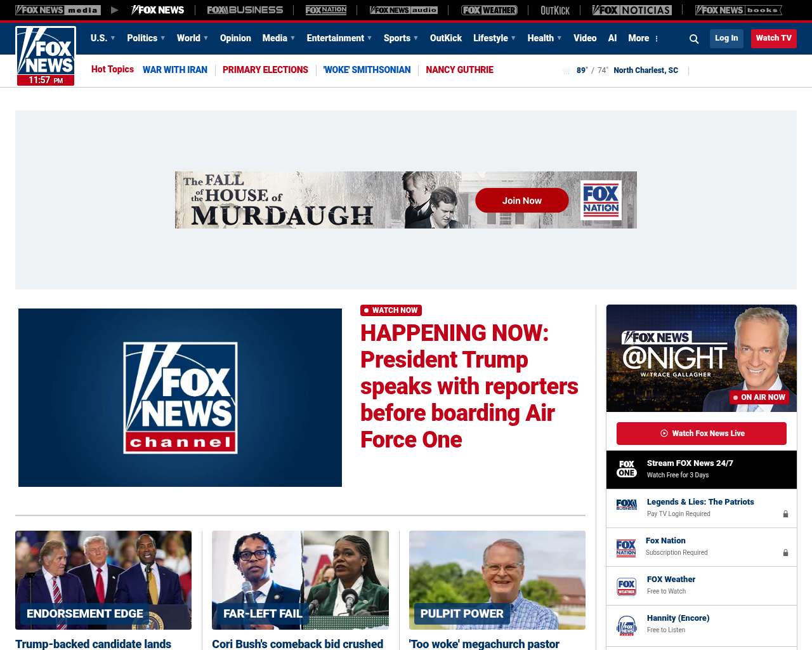Visit OutKick logo in top bar
Image resolution: width=812 pixels, height=650 pixels.
click(555, 10)
